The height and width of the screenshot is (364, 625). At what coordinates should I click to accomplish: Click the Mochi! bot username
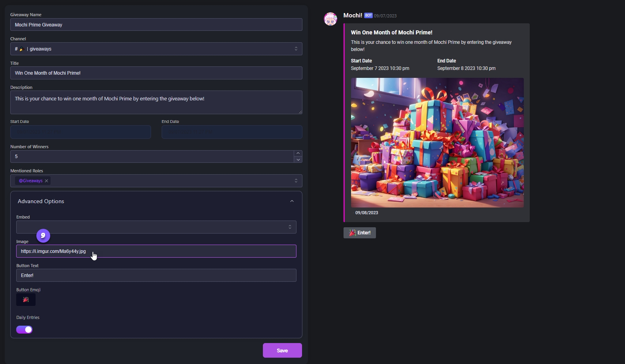[x=353, y=15]
